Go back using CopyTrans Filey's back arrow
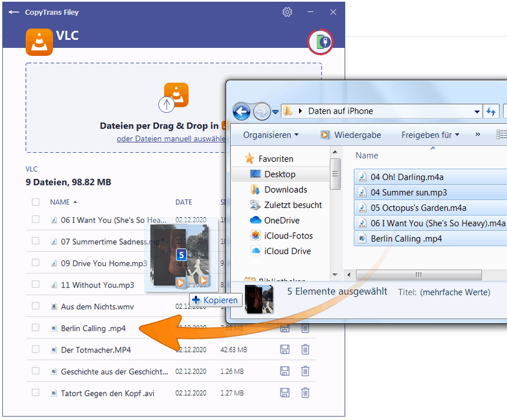Screen dimensions: 507x420 click(x=14, y=12)
